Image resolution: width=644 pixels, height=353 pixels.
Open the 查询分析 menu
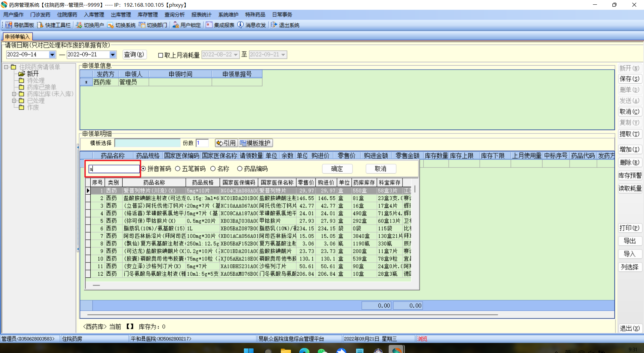[175, 14]
